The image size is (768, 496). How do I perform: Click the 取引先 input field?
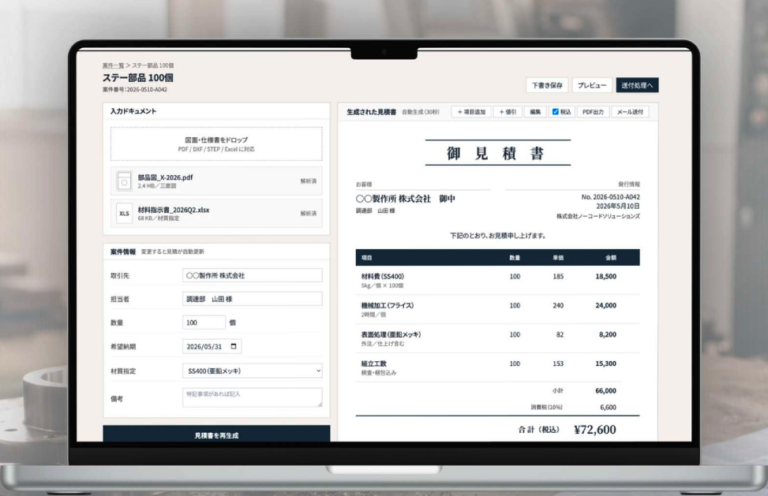pos(252,275)
